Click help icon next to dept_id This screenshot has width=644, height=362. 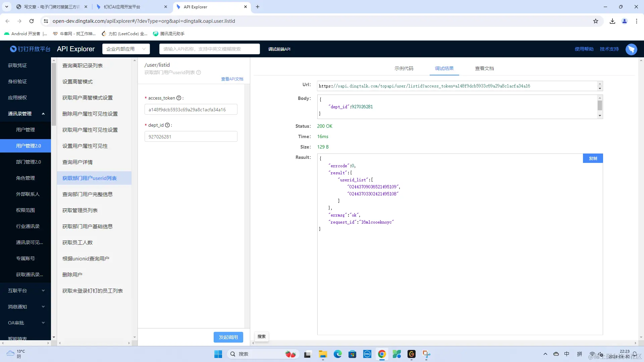167,125
